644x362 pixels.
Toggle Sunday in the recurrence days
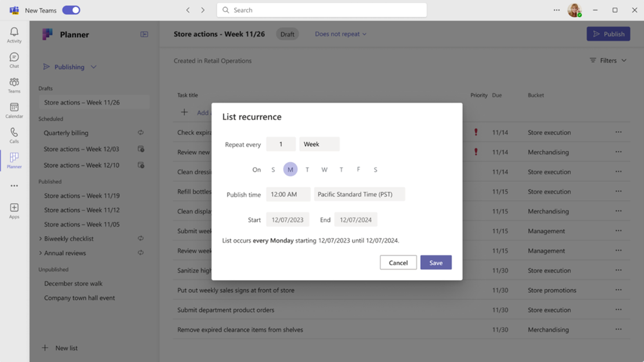(273, 170)
